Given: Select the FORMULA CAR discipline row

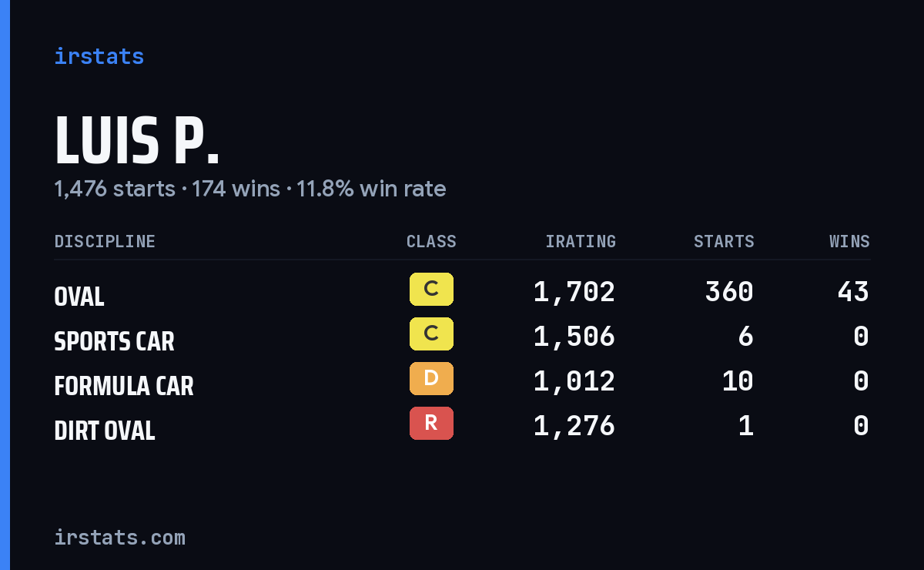Looking at the screenshot, I should (x=462, y=381).
